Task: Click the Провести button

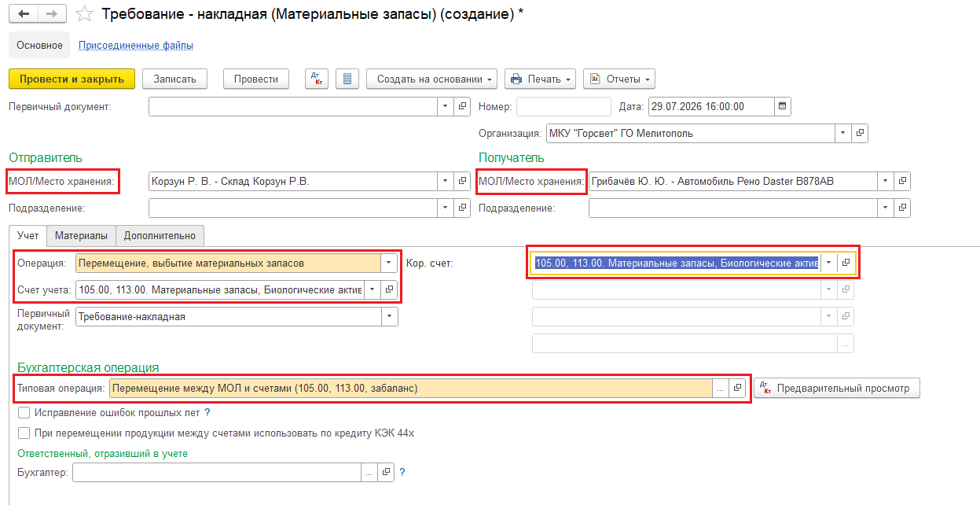Action: coord(256,79)
